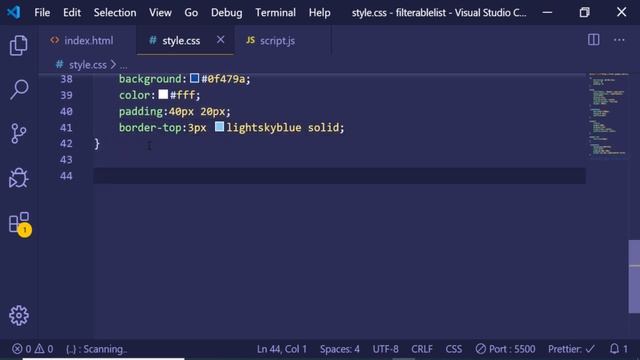The height and width of the screenshot is (360, 640).
Task: Change line ending via CRLF
Action: coord(422,349)
